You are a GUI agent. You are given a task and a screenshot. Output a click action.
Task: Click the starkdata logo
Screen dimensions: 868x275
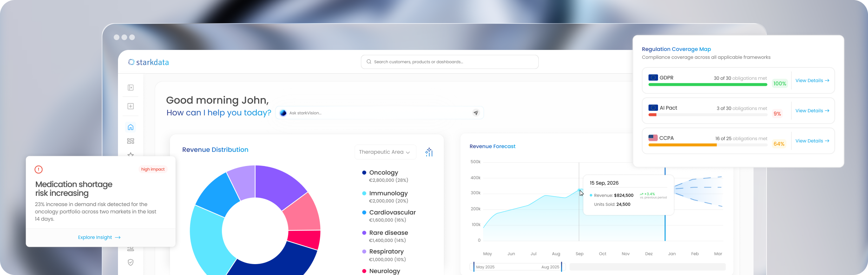[149, 62]
